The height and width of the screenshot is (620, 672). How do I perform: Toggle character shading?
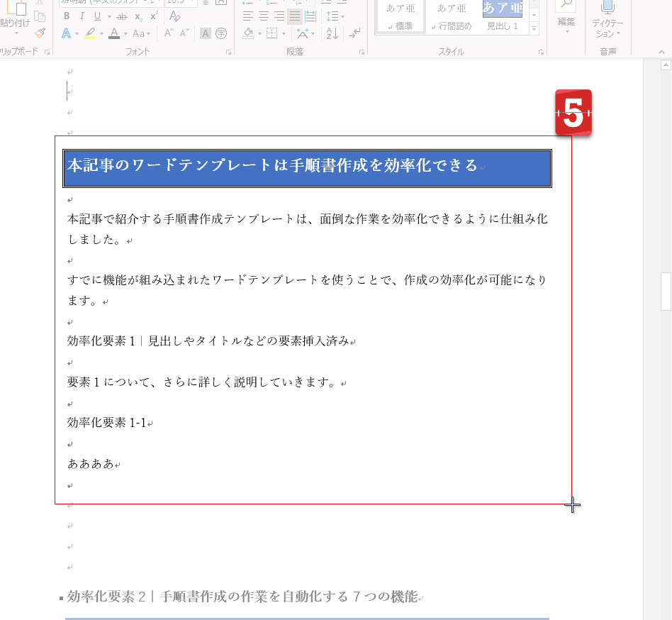pos(206,33)
